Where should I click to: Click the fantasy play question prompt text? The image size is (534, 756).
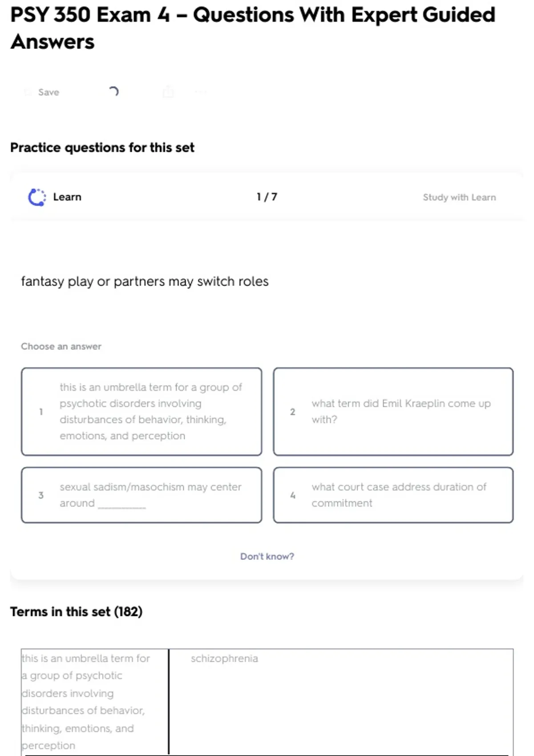(145, 281)
